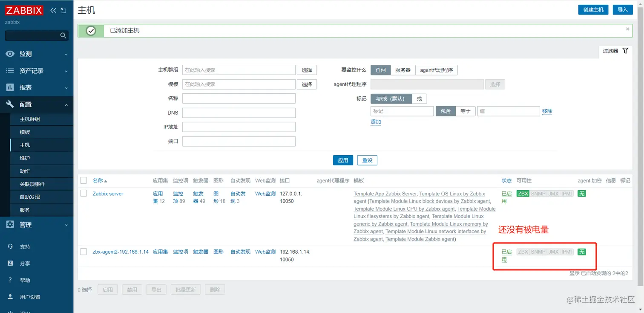Click the 管理 gear icon
The height and width of the screenshot is (313, 644).
10,225
